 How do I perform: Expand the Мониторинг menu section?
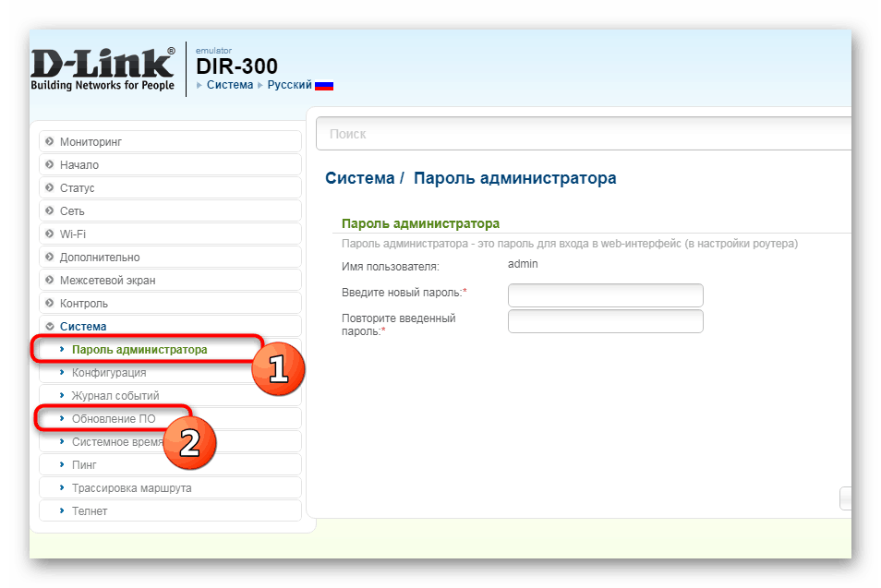point(170,141)
